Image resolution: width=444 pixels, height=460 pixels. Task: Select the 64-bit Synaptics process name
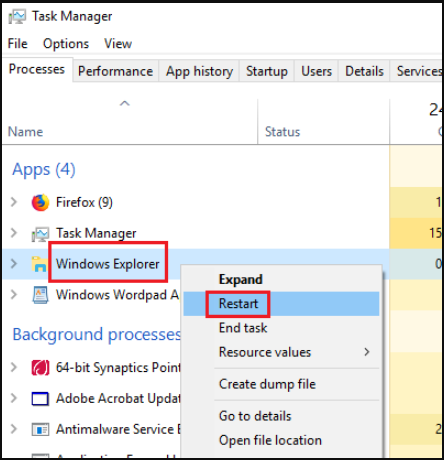click(118, 368)
